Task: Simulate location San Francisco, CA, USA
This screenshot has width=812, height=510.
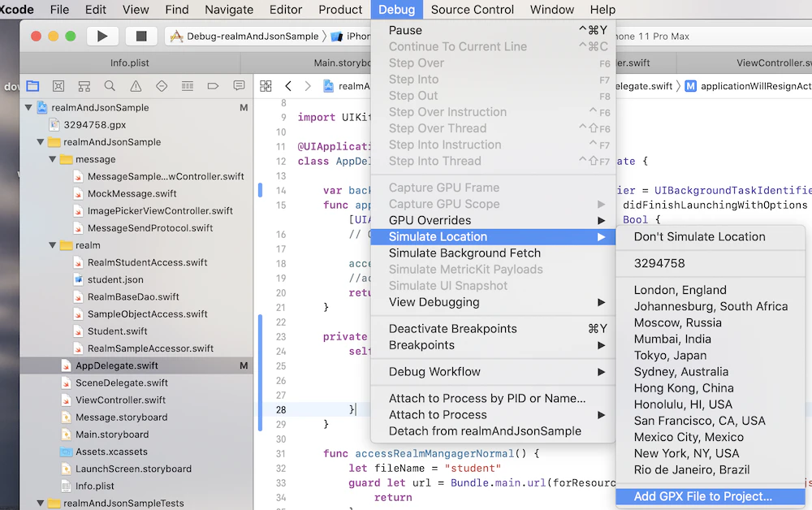Action: coord(710,421)
